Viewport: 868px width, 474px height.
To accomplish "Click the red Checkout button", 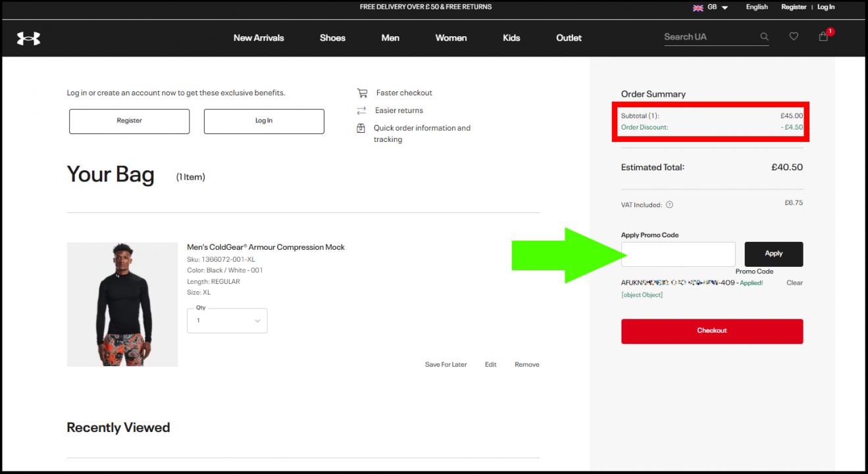I will [711, 331].
